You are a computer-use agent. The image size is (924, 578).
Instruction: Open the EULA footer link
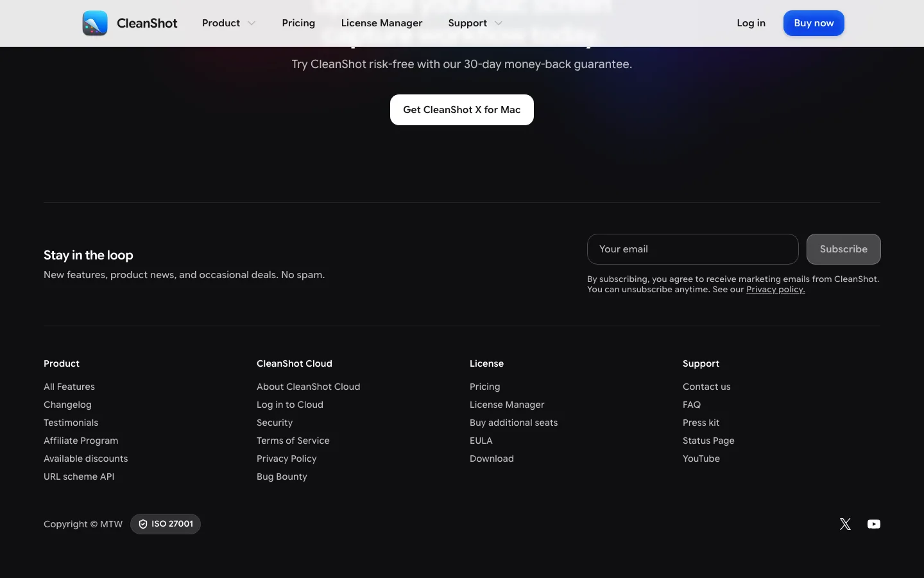click(x=481, y=441)
